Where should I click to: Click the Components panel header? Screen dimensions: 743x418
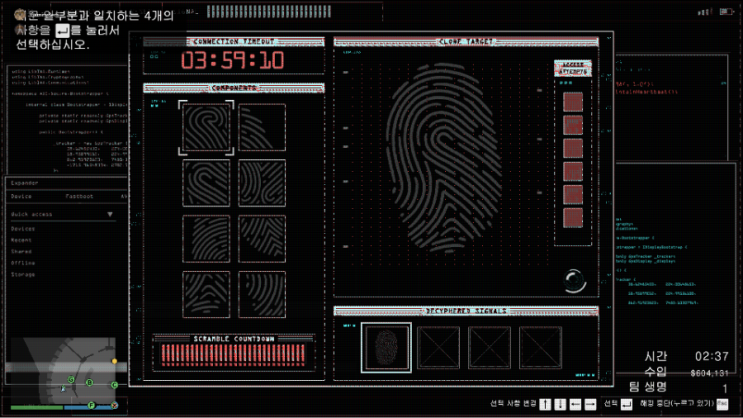[234, 88]
